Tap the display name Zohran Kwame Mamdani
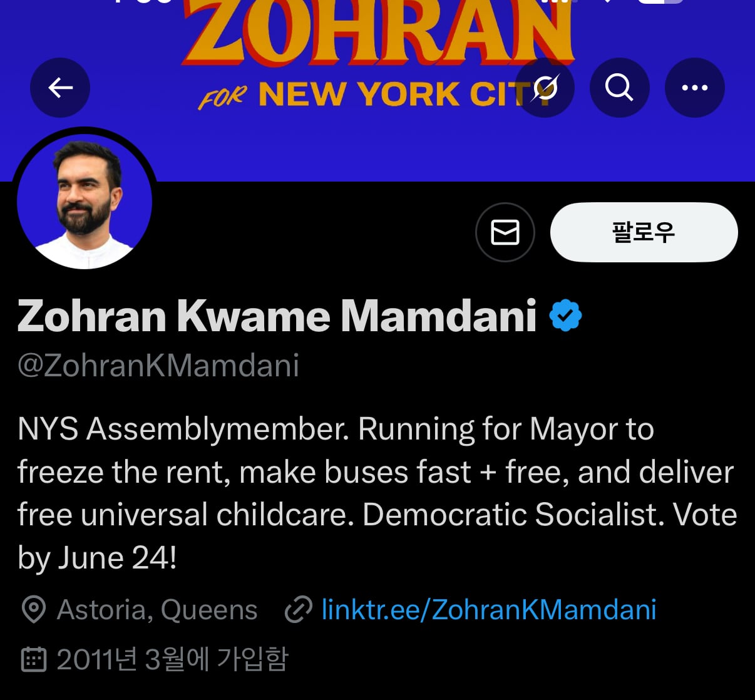 pos(277,316)
